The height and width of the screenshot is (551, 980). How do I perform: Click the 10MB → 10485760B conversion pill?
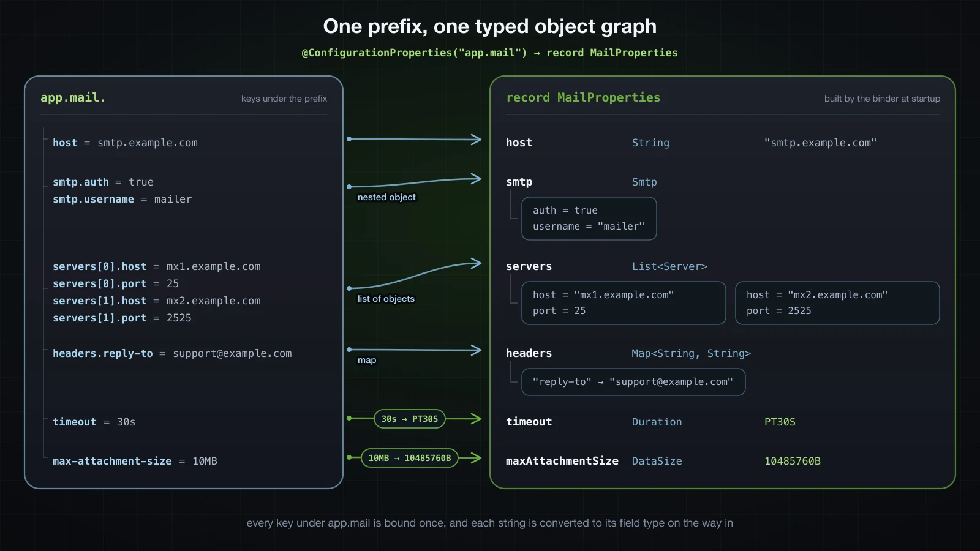[409, 458]
